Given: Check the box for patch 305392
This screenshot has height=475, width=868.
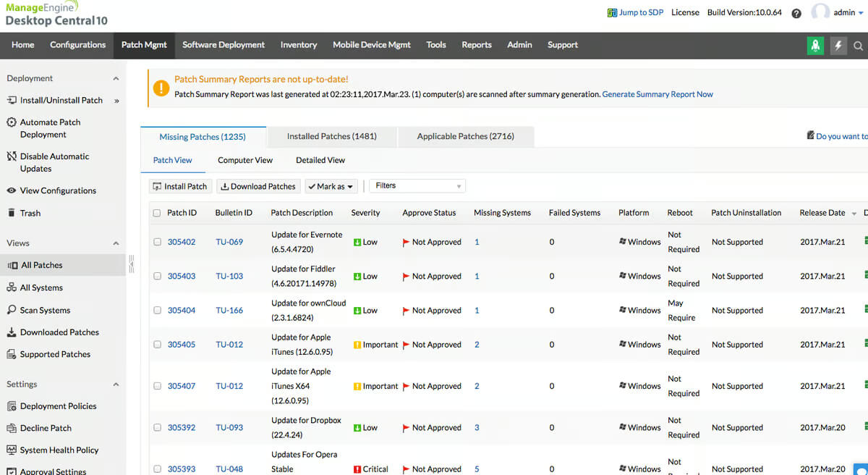Looking at the screenshot, I should [x=157, y=427].
